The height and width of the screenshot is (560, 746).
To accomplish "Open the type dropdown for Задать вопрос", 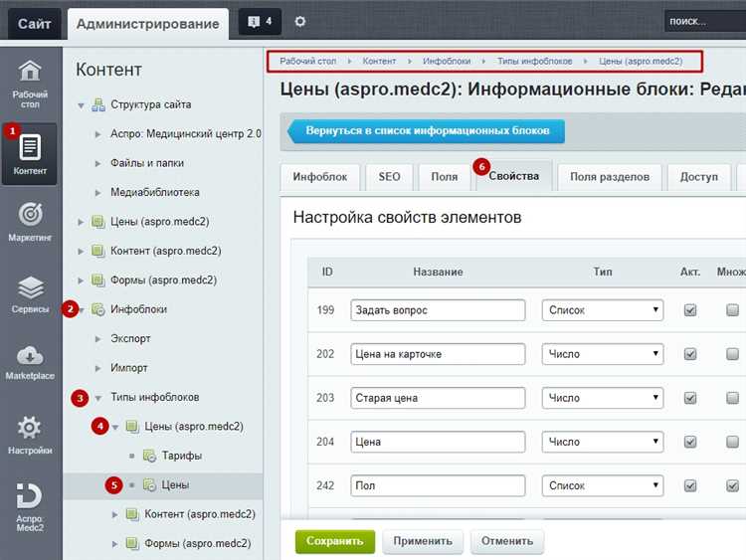I will point(603,310).
